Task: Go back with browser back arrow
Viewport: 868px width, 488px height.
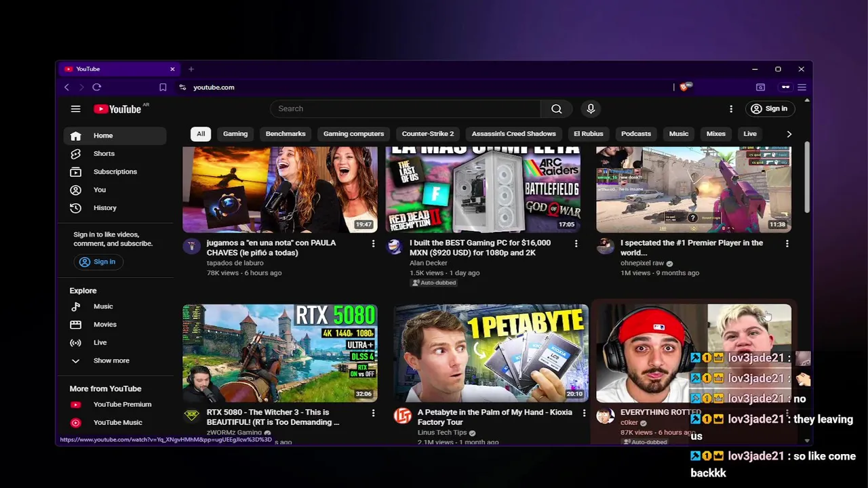Action: click(x=66, y=87)
